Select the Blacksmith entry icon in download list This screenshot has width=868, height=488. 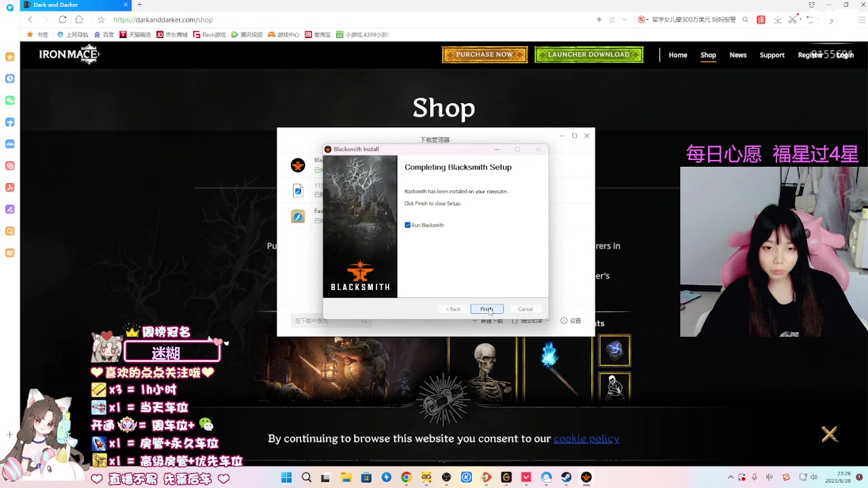[298, 165]
